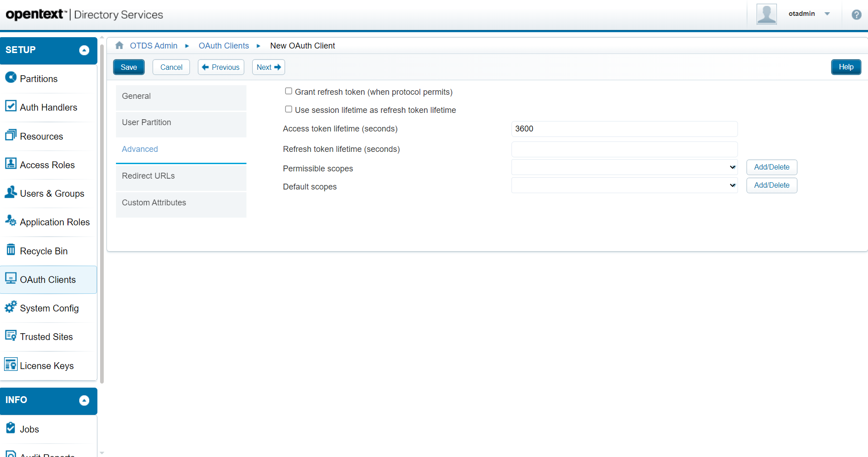Viewport: 868px width, 457px height.
Task: Click the home icon in breadcrumb
Action: [120, 45]
